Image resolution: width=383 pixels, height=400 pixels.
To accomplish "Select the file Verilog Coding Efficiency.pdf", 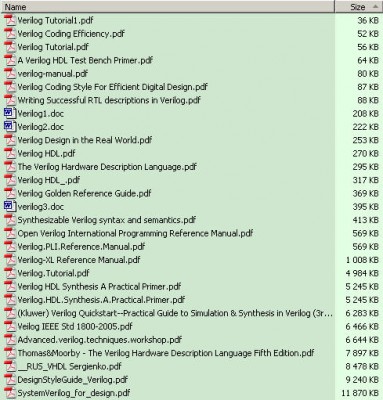I will (x=71, y=34).
